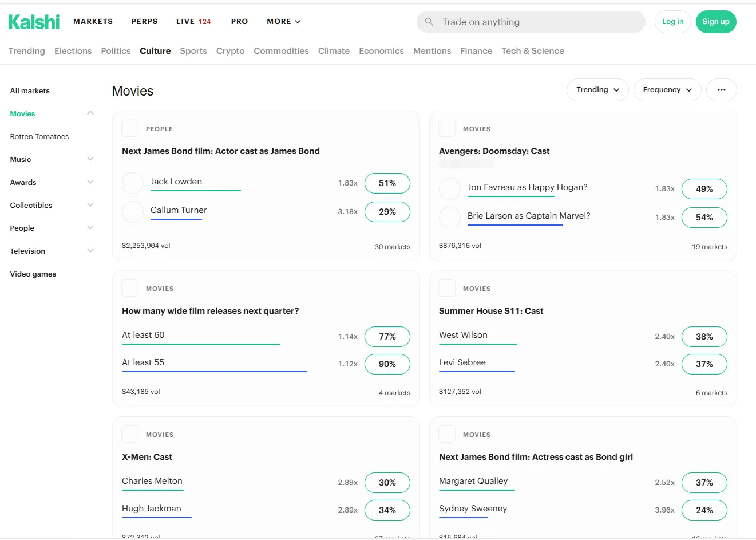Expand the Music sidebar section chevron
Viewport: 756px width, 540px height.
(x=90, y=159)
